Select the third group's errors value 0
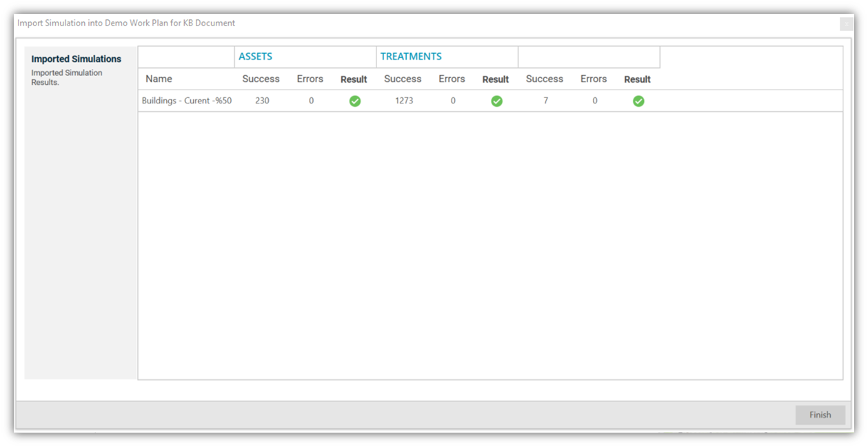Screen dimensions: 868x447 click(595, 101)
